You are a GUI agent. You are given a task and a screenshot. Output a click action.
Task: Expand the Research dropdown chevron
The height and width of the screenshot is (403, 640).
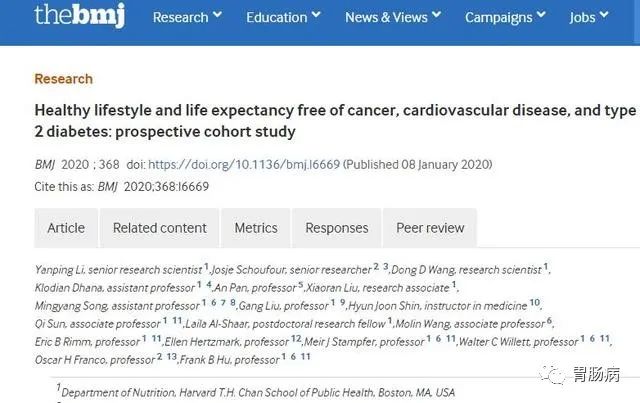point(218,15)
